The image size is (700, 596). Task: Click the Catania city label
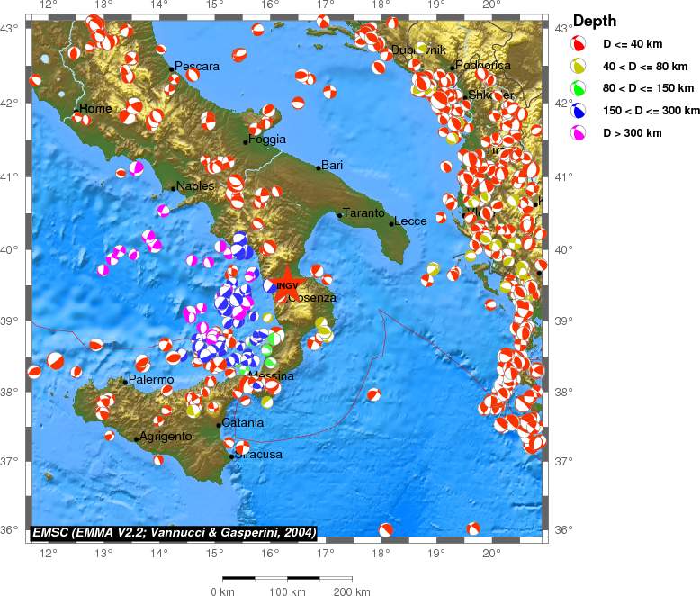[242, 422]
